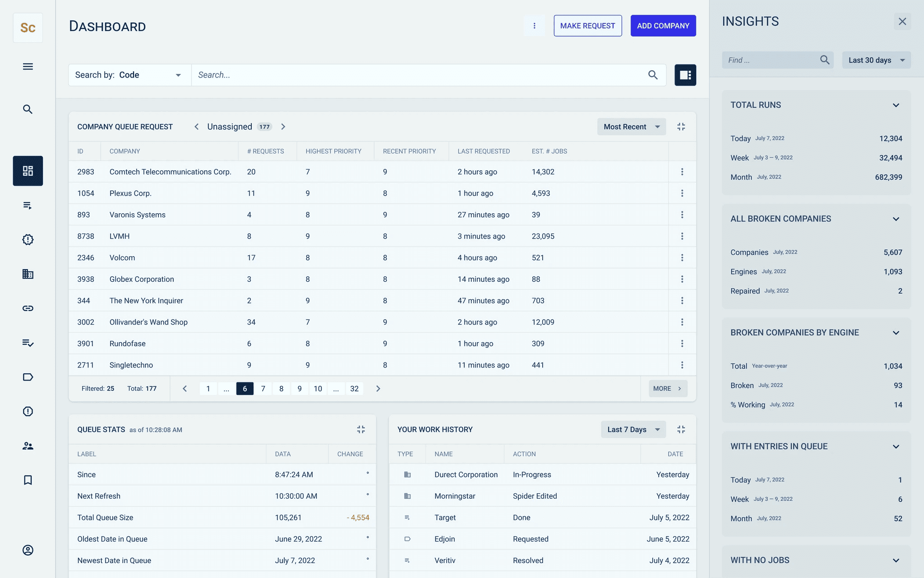Screen dimensions: 924x578
Task: Click the link chain icon in the sidebar
Action: point(28,308)
